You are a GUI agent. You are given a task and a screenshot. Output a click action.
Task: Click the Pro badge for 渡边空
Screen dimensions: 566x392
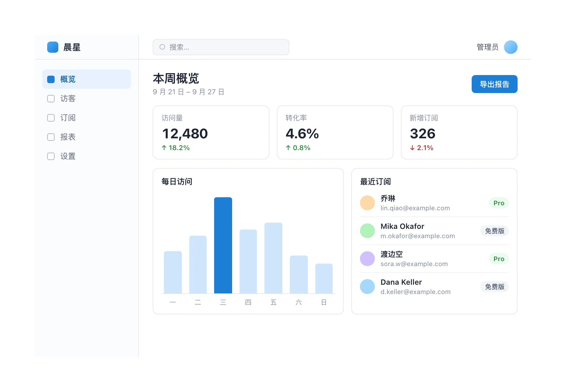click(499, 259)
